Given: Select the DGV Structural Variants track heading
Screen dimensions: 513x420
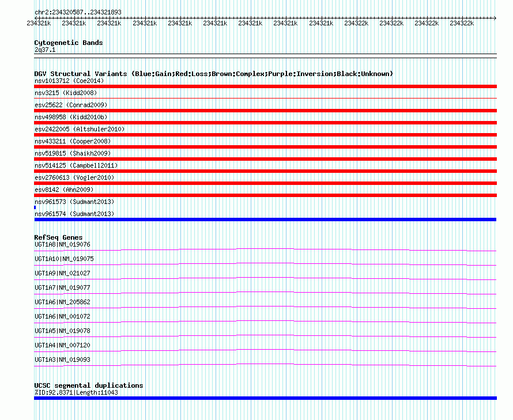Looking at the screenshot, I should tap(214, 74).
